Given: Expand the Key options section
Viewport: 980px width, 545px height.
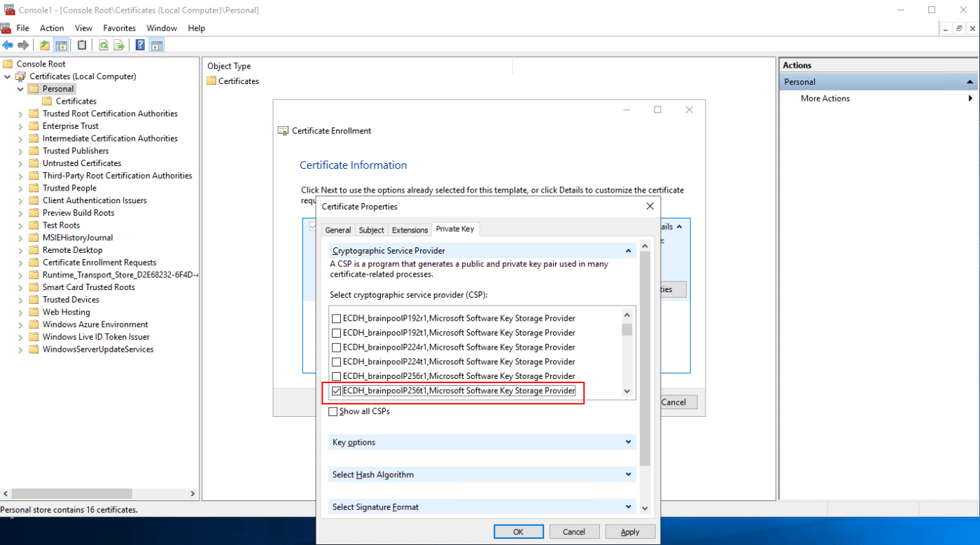Looking at the screenshot, I should click(x=482, y=442).
